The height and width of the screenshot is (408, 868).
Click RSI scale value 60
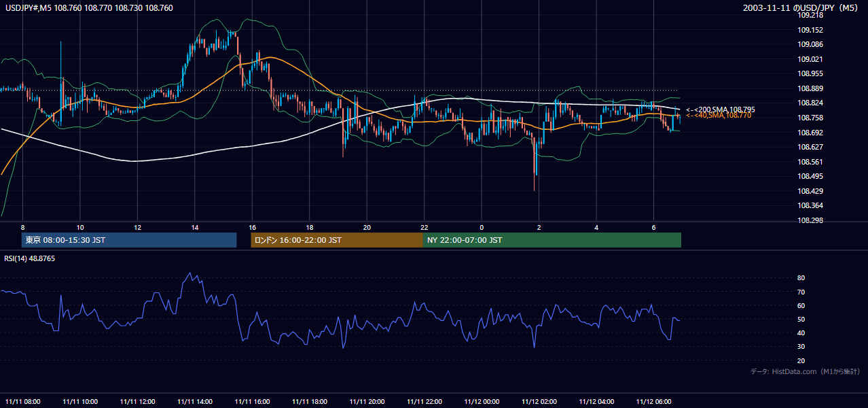[x=801, y=305]
